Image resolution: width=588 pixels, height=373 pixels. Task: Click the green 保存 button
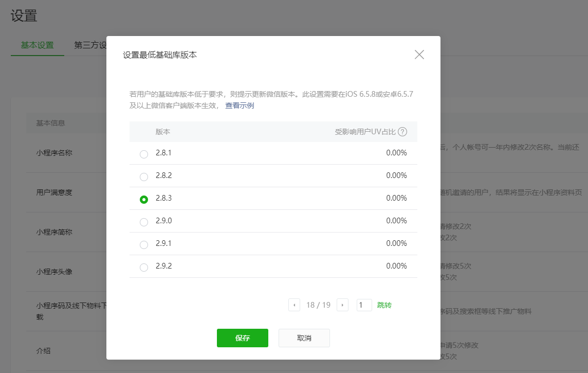(242, 338)
